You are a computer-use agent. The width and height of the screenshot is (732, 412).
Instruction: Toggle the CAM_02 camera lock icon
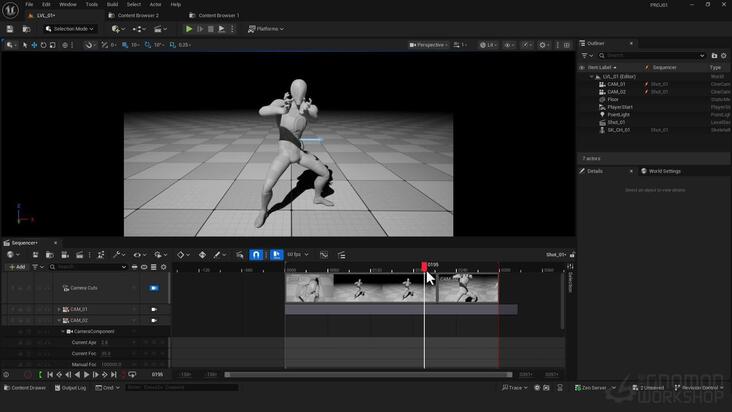tap(154, 321)
